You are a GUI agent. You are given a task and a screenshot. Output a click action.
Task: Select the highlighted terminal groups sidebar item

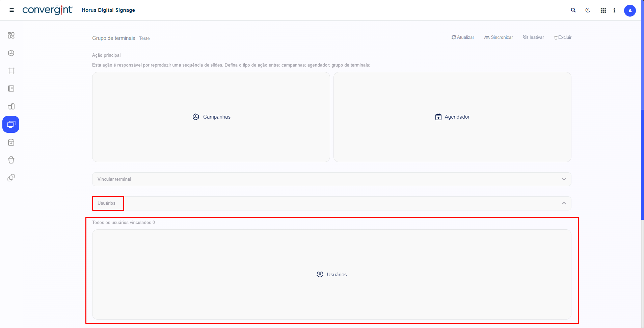[11, 124]
